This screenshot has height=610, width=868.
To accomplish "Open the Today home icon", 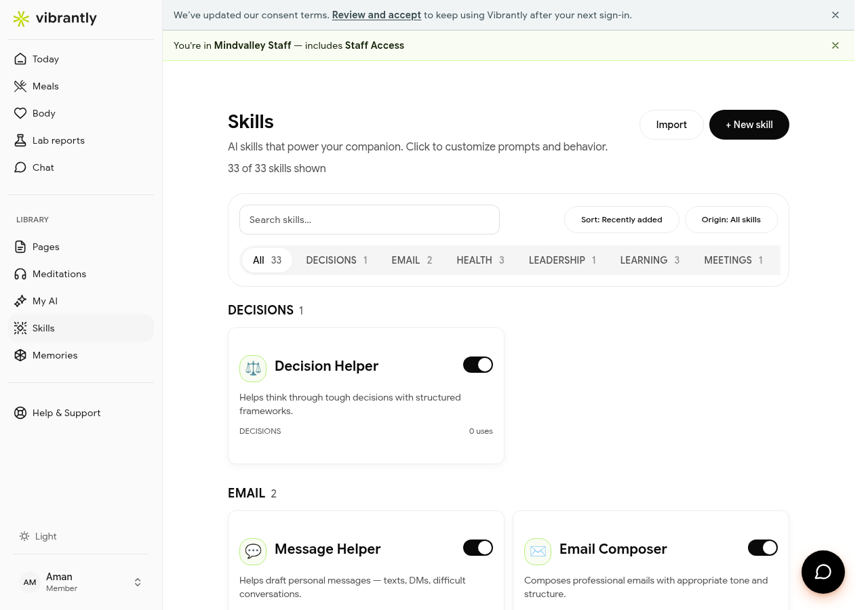I will [x=20, y=59].
